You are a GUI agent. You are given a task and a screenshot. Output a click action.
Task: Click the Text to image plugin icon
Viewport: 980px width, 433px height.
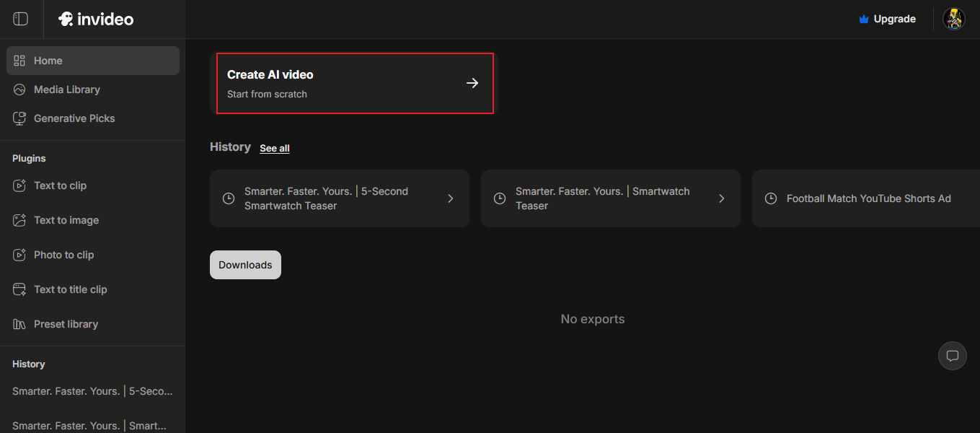(x=19, y=220)
